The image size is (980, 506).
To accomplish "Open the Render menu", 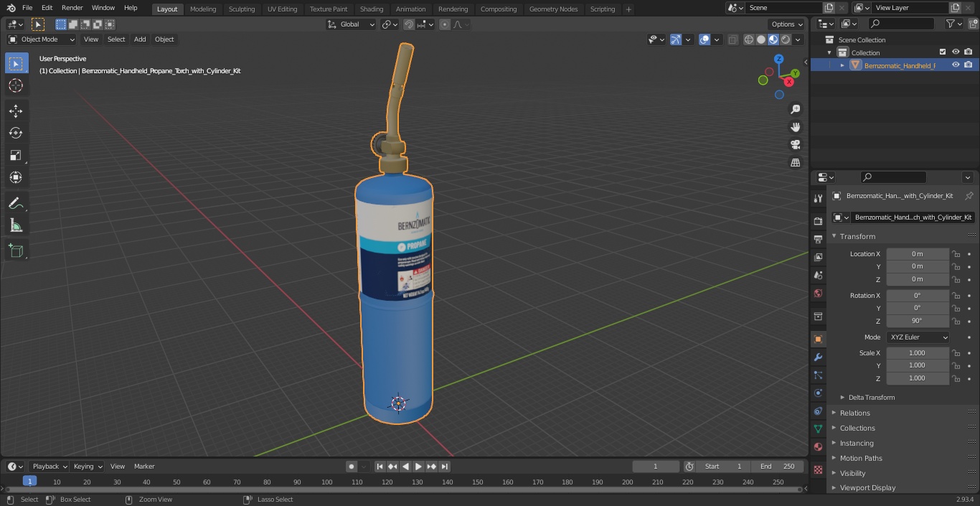I will click(x=72, y=8).
